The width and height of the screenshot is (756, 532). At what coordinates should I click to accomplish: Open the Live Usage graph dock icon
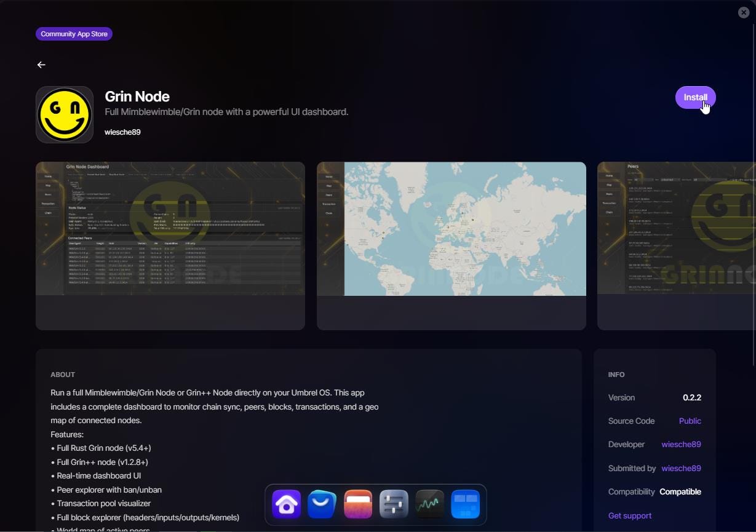click(x=429, y=504)
